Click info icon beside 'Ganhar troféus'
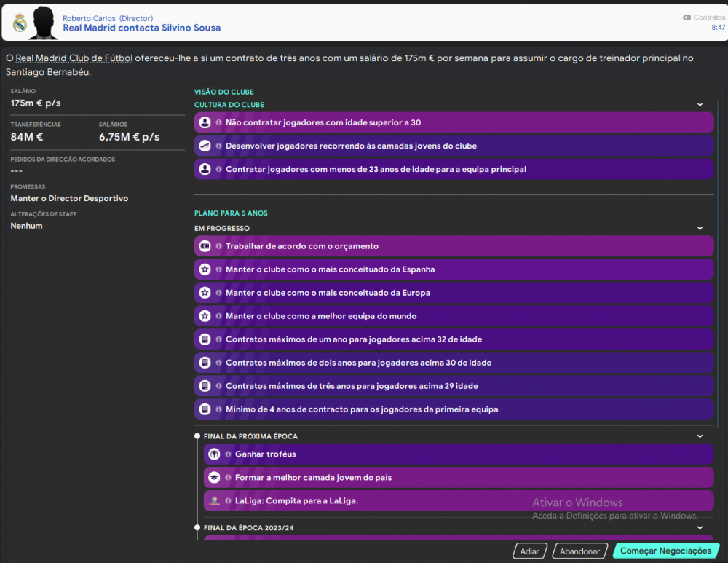This screenshot has width=728, height=563. [x=228, y=454]
